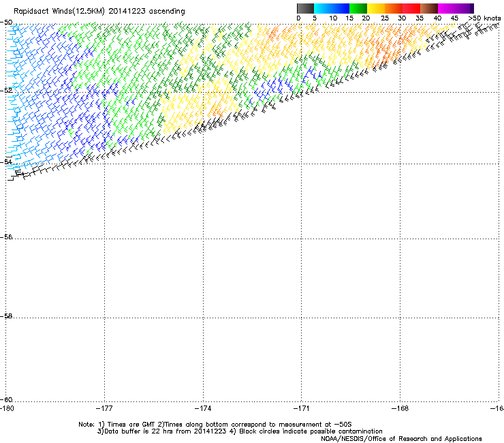Click the blue 10-15 knots legend color
This screenshot has height=443, width=504.
pos(341,8)
